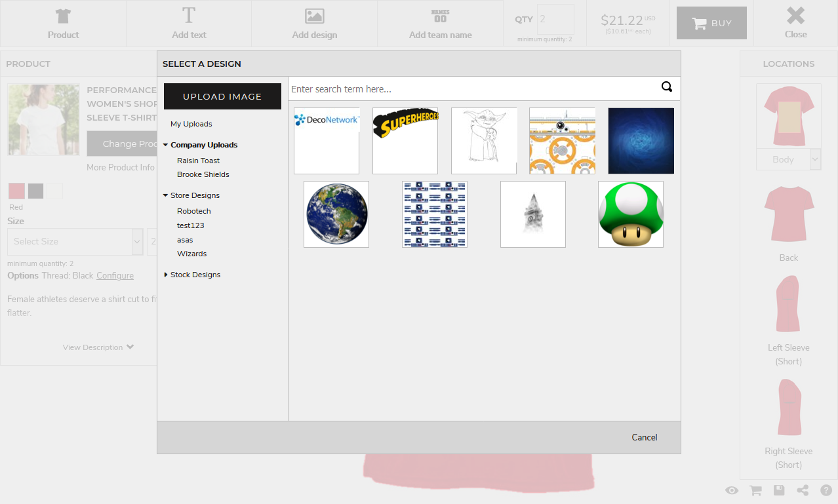
Task: Click the preview eye icon
Action: [731, 490]
